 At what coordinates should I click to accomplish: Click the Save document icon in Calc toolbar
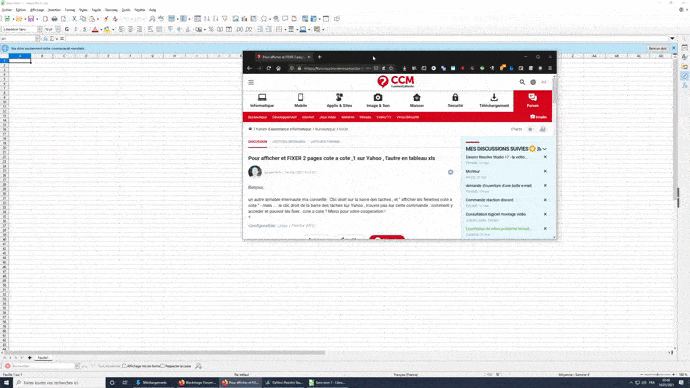point(31,19)
